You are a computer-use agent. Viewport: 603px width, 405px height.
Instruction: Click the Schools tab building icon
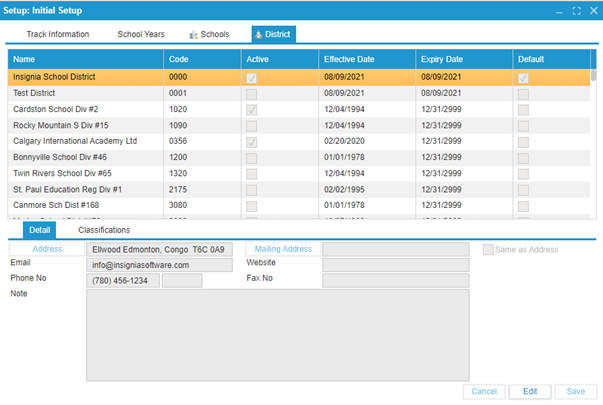[x=193, y=35]
